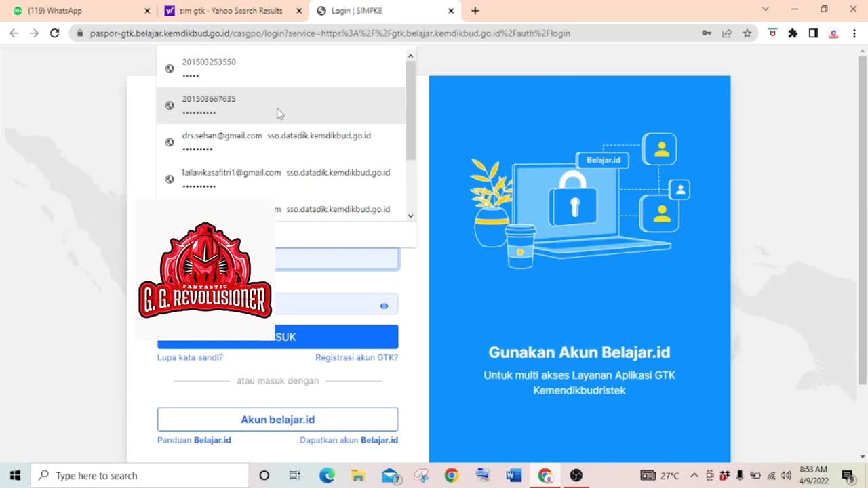Click the address bar URL
868x488 pixels.
pos(330,33)
